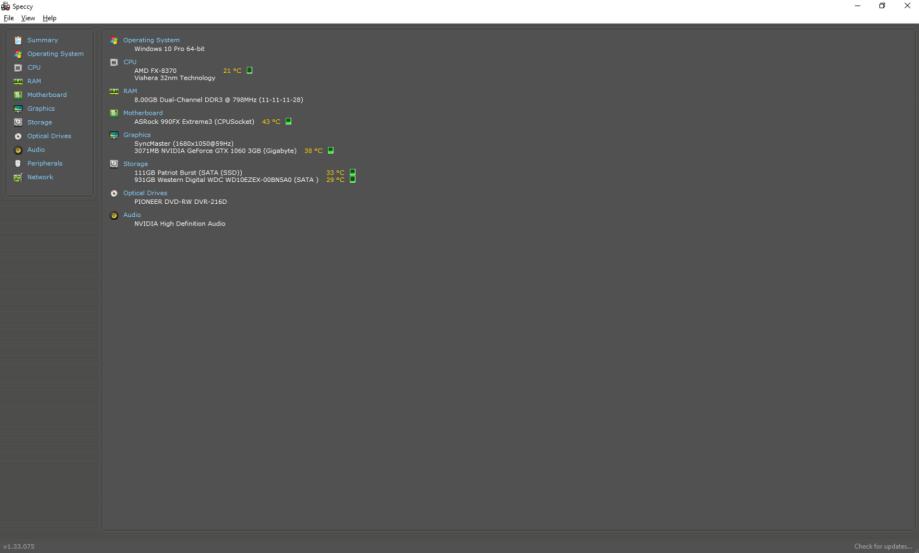Restore down the Speccy window
Screen dimensions: 919x553
882,6
